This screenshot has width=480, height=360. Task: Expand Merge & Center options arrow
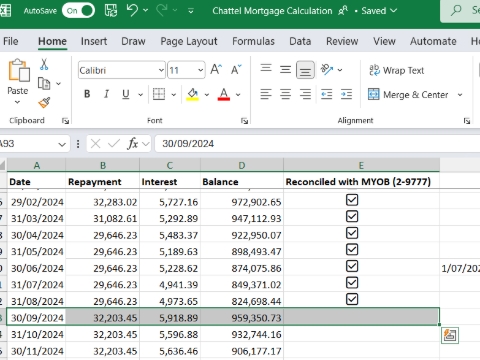[460, 95]
